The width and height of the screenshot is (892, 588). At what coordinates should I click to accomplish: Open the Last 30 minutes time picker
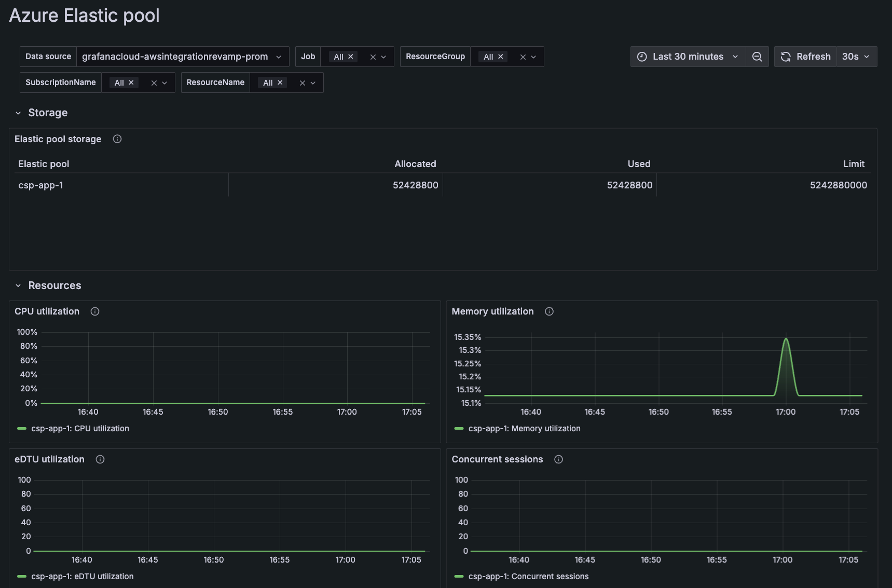688,57
